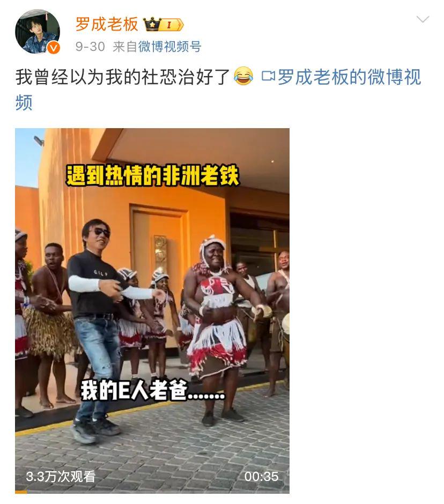Play the video thumbnail
The image size is (444, 504).
pos(152,310)
